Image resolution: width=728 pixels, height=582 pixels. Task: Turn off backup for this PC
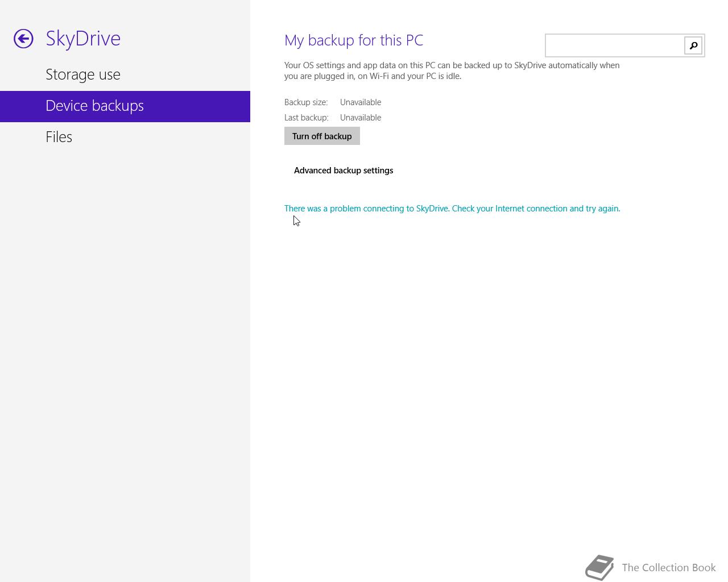coord(322,136)
